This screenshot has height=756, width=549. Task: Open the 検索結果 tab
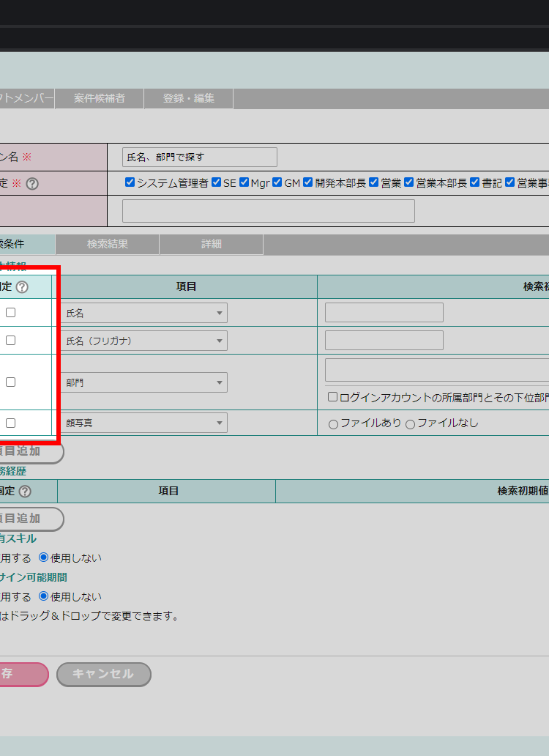pos(108,244)
